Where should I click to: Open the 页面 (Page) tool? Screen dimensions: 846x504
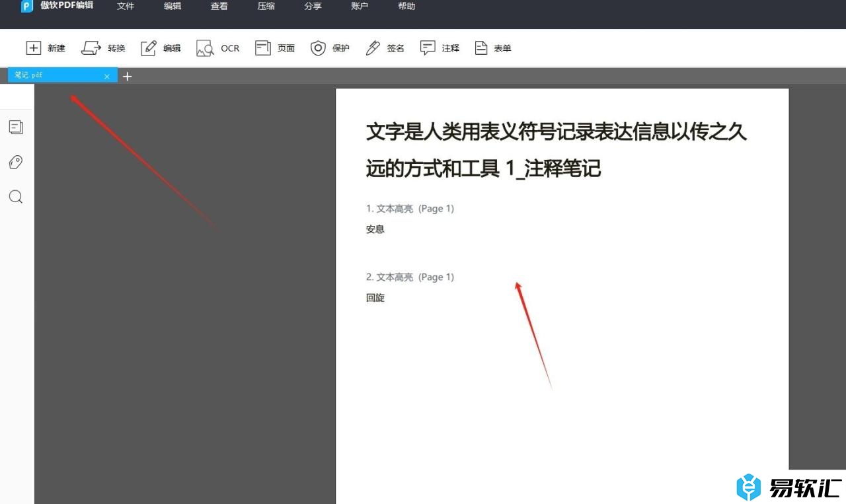click(x=275, y=48)
